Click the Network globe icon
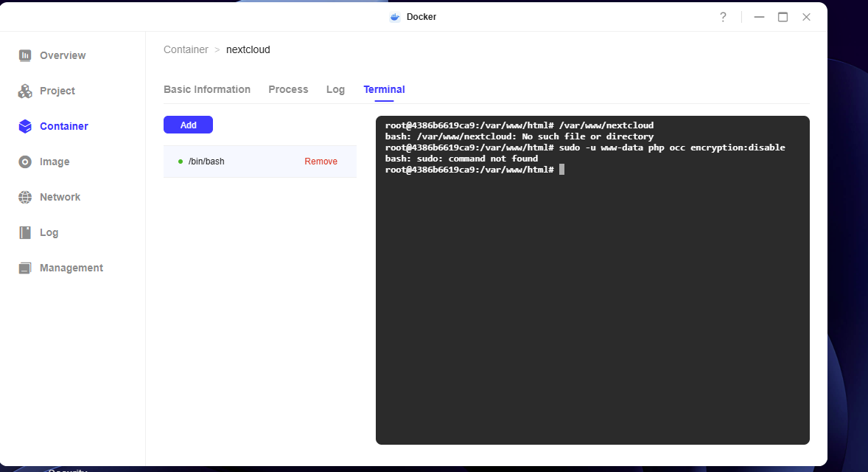Screen dimensions: 868x472 click(x=25, y=197)
